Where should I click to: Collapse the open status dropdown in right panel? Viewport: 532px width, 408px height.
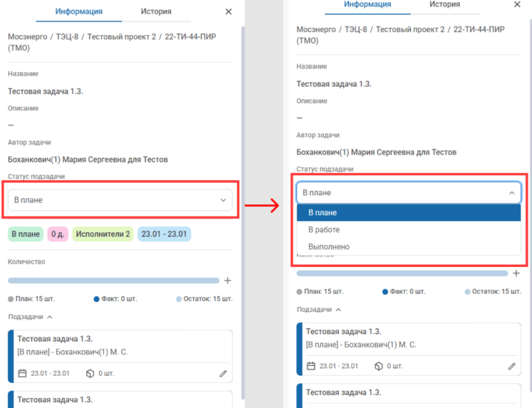pyautogui.click(x=512, y=193)
